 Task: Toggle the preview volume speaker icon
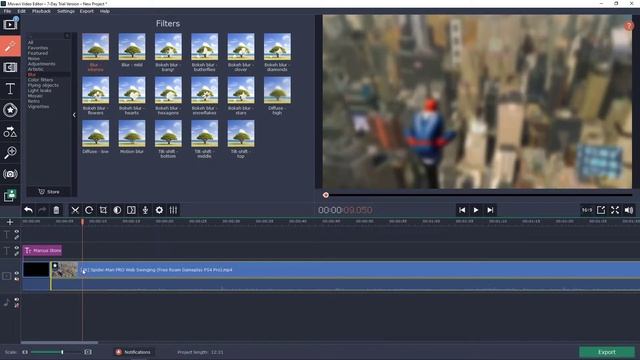pos(629,210)
